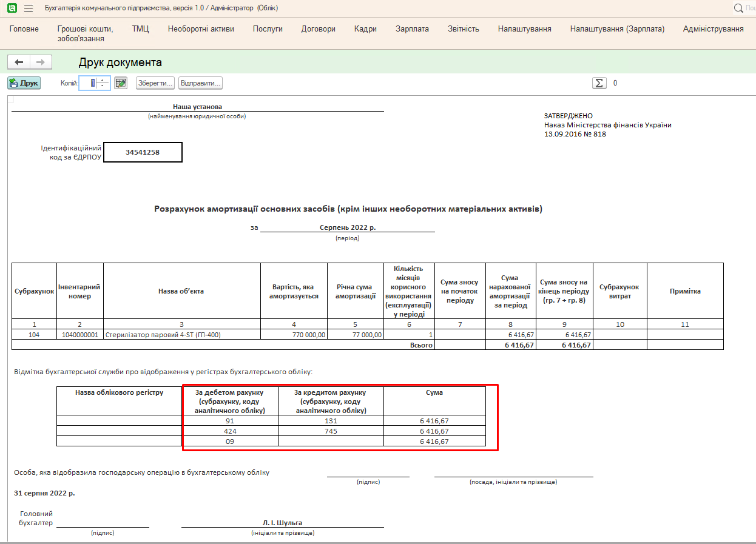Select the 770 000,00 cost cell
Viewport: 756px width, 544px height.
coord(294,334)
